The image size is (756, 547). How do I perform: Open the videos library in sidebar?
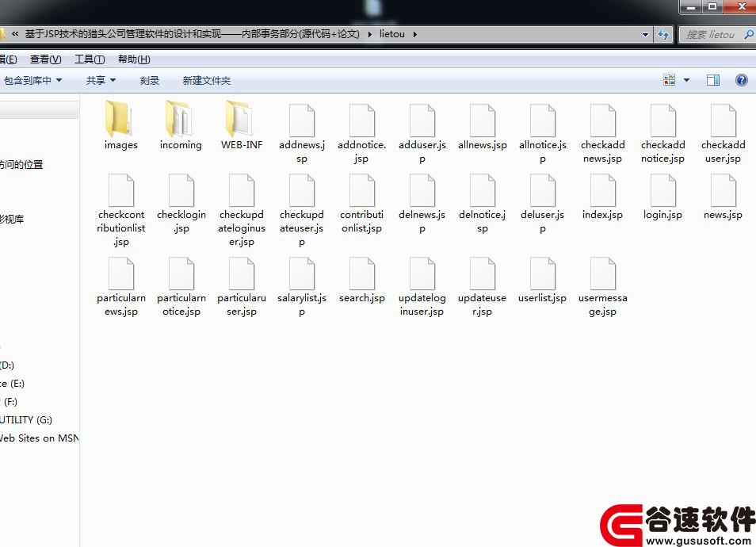pos(12,219)
